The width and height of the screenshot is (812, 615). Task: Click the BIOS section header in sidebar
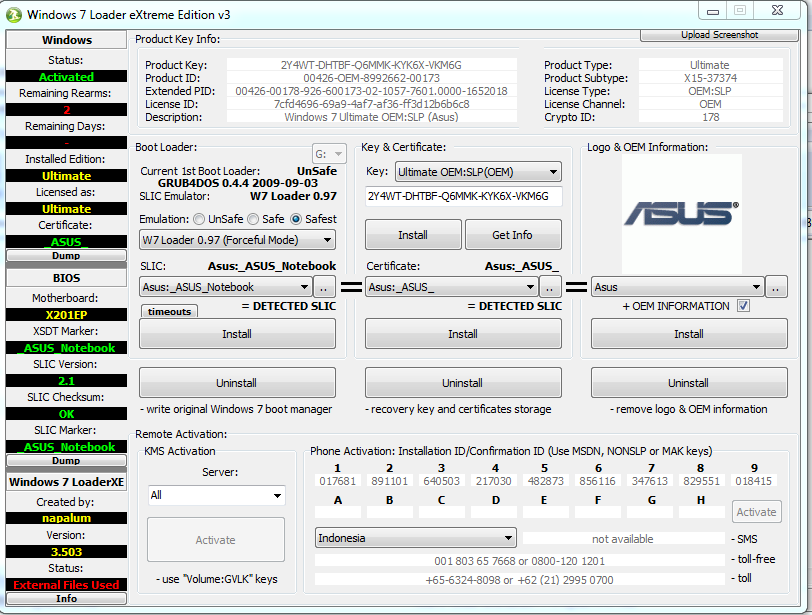(66, 278)
